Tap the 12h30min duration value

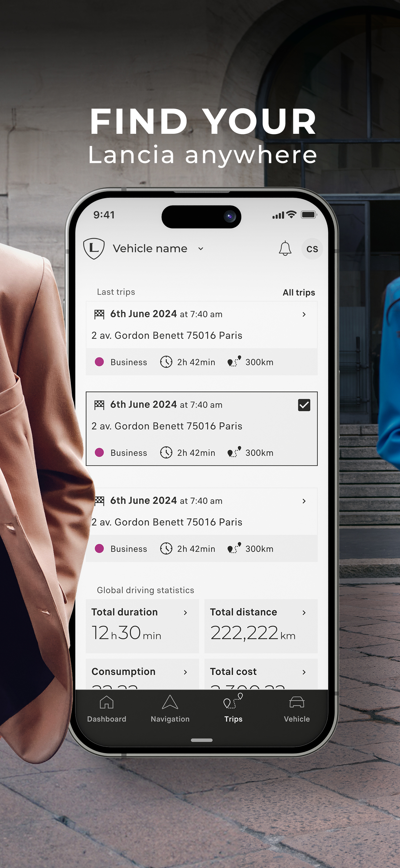126,633
